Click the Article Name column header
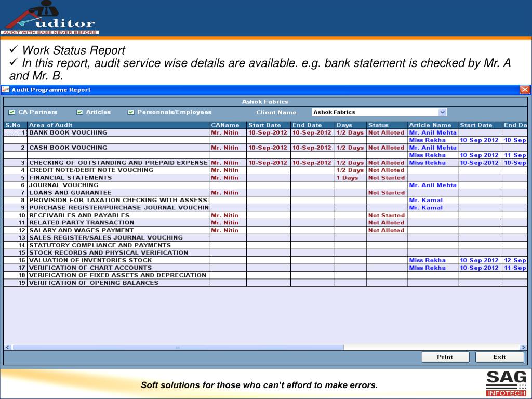This screenshot has height=399, width=532. tap(433, 125)
